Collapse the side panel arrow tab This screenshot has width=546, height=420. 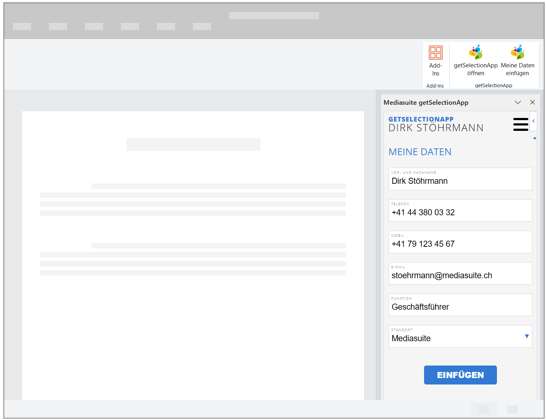tap(533, 121)
